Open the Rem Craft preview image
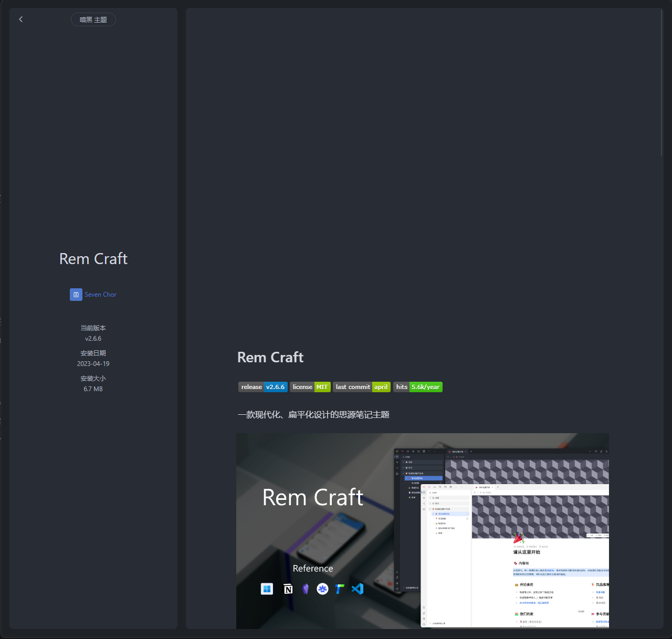 pos(422,531)
